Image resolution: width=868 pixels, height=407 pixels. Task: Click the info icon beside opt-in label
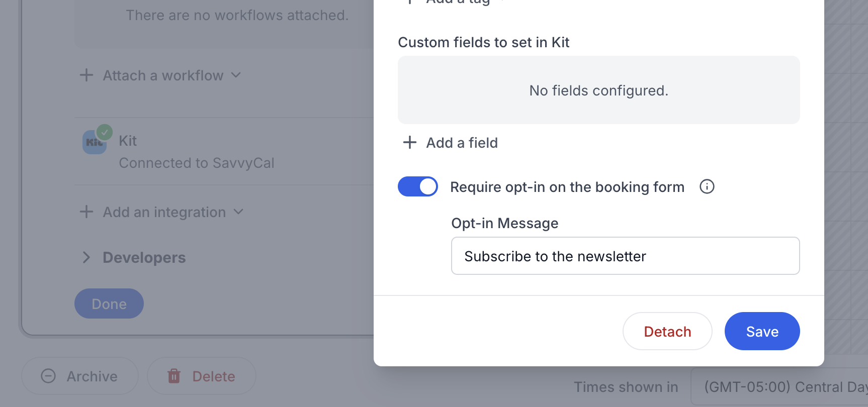point(707,187)
